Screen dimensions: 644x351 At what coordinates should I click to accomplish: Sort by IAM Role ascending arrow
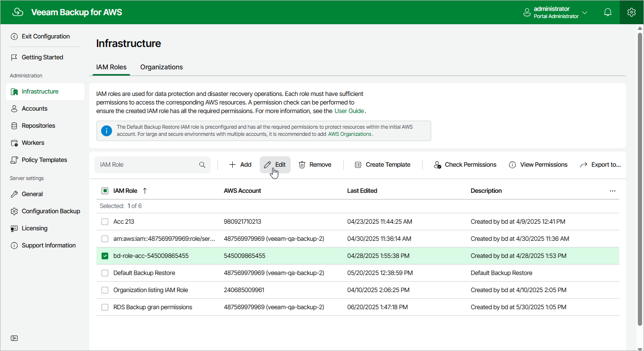tap(145, 191)
